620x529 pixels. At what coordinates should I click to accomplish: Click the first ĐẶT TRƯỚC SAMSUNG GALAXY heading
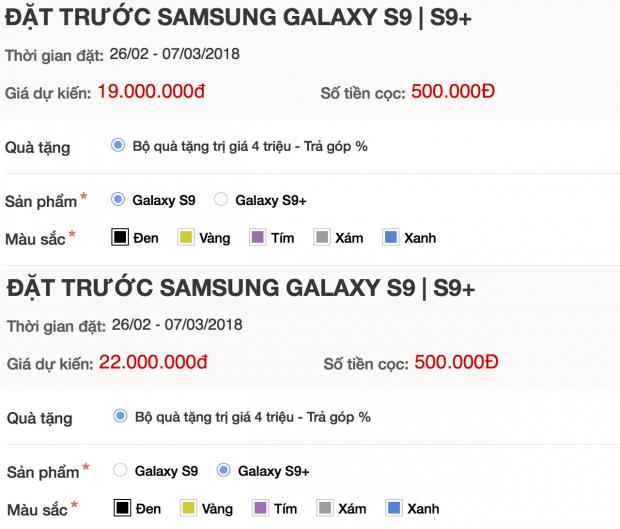pyautogui.click(x=239, y=18)
